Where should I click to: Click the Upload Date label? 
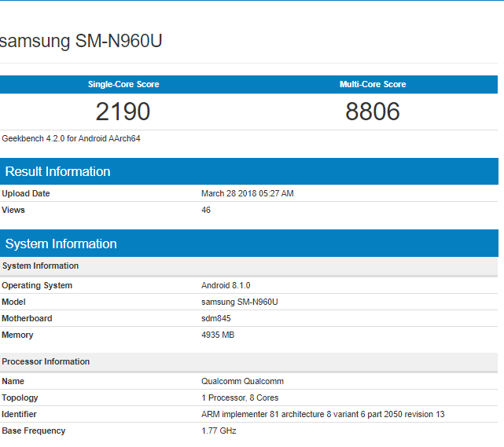[x=26, y=193]
